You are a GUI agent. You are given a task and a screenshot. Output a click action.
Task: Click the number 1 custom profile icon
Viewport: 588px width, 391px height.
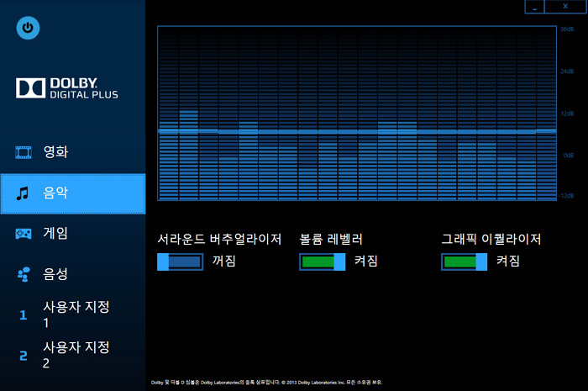[24, 316]
